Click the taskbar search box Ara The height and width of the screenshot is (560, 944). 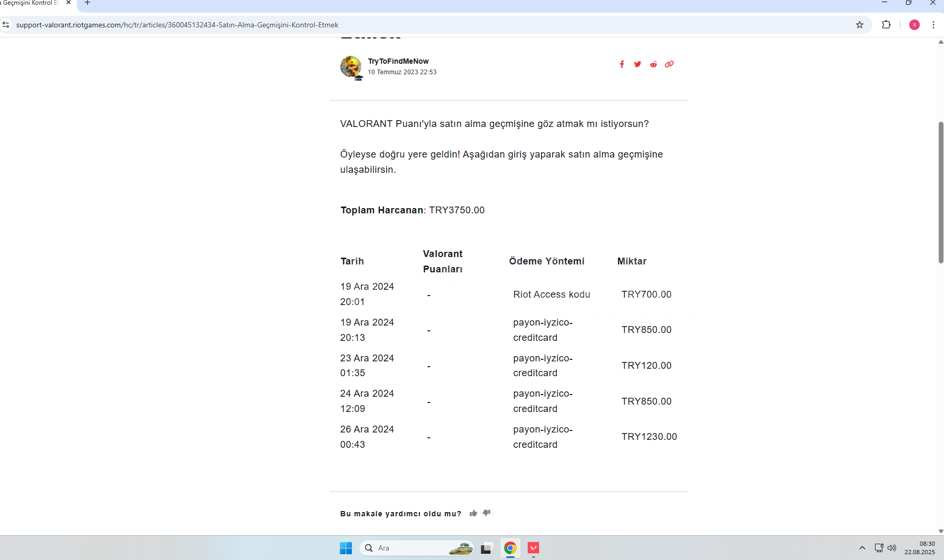pos(416,548)
